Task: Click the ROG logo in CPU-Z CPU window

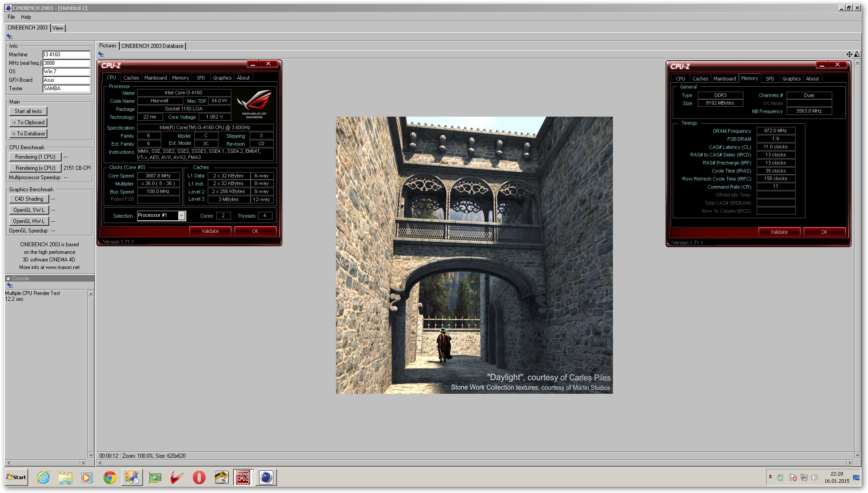Action: coord(254,104)
